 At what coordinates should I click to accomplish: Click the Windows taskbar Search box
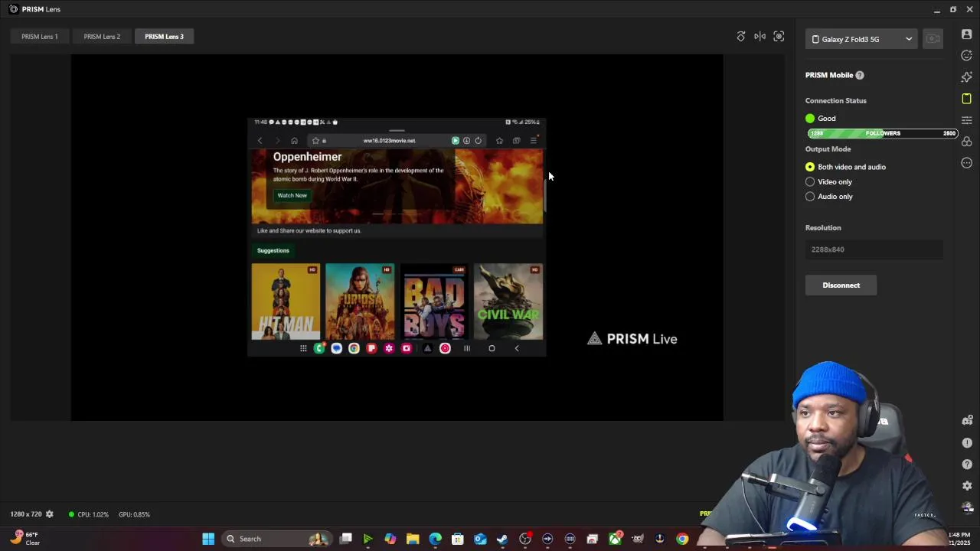[x=276, y=539]
